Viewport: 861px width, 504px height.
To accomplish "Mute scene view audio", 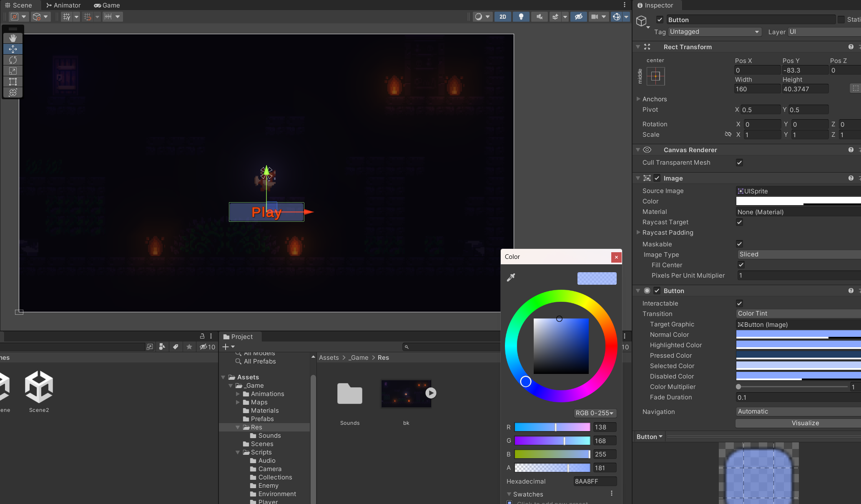I will tap(539, 17).
